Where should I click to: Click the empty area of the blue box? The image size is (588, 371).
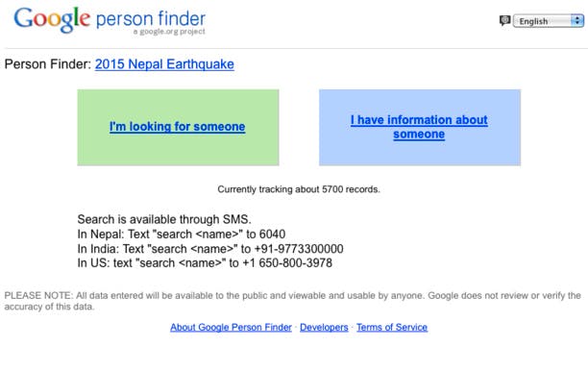click(420, 155)
